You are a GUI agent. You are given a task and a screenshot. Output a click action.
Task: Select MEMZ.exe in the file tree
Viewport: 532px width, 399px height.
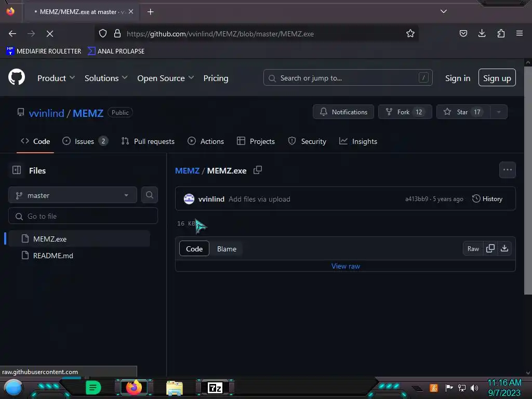[x=79, y=238]
